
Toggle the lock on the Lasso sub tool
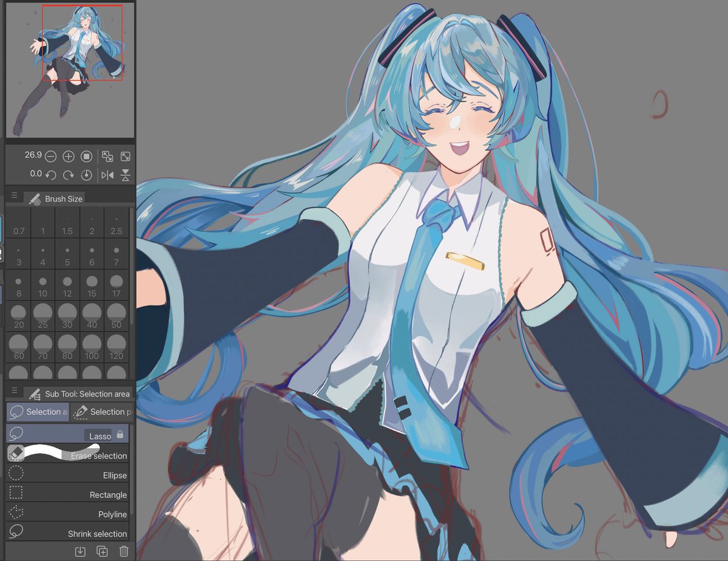tap(120, 435)
